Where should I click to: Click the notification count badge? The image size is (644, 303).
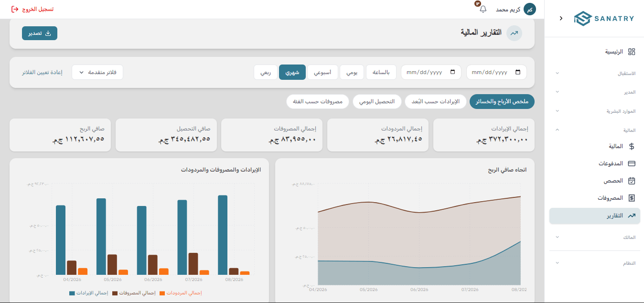(x=477, y=4)
